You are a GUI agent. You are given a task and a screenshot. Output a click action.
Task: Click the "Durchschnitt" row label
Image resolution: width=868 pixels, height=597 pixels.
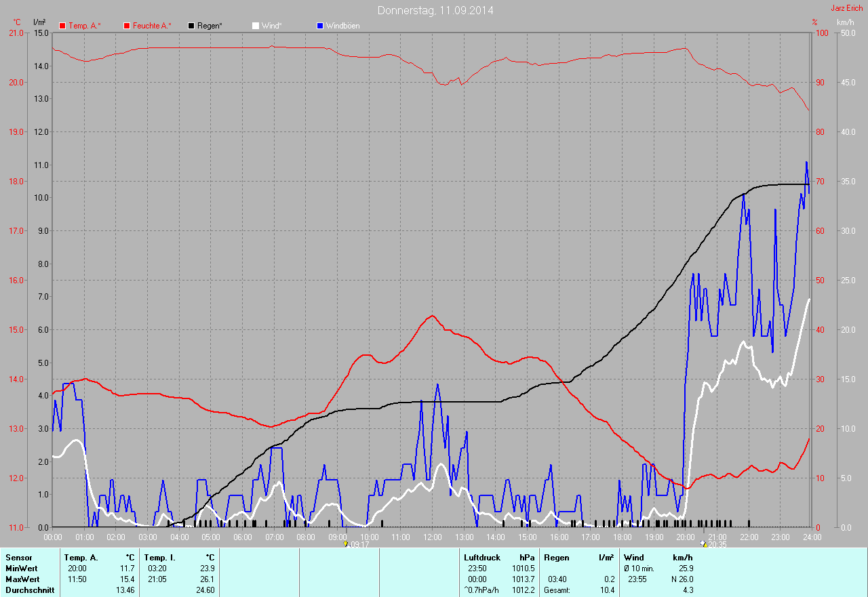pos(29,590)
